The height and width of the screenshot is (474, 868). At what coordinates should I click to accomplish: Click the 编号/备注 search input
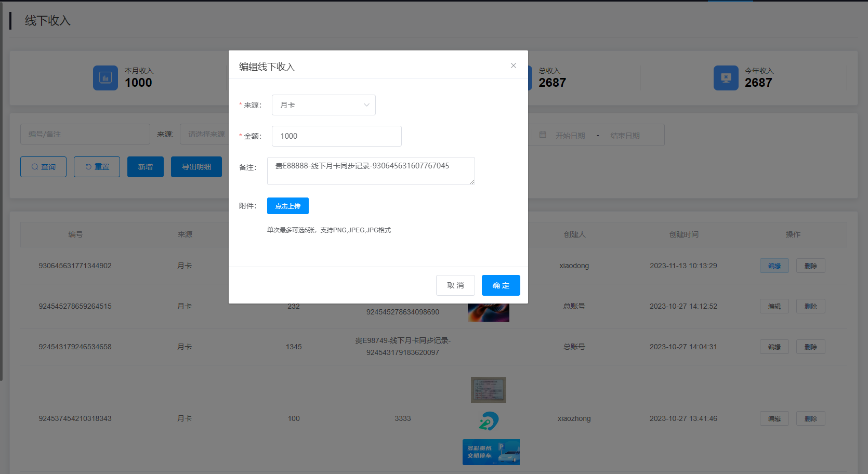coord(85,134)
